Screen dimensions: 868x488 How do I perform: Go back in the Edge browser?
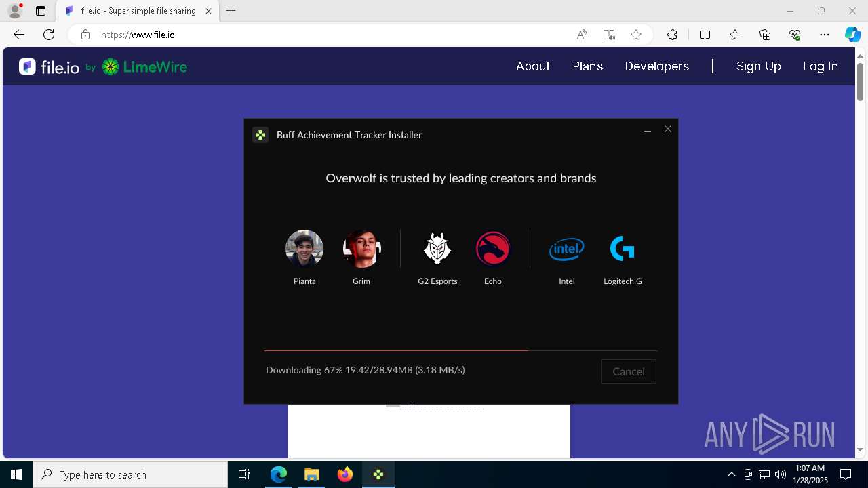[19, 35]
